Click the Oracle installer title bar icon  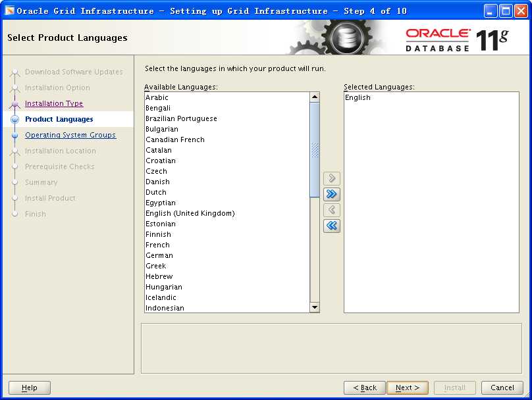click(10, 11)
